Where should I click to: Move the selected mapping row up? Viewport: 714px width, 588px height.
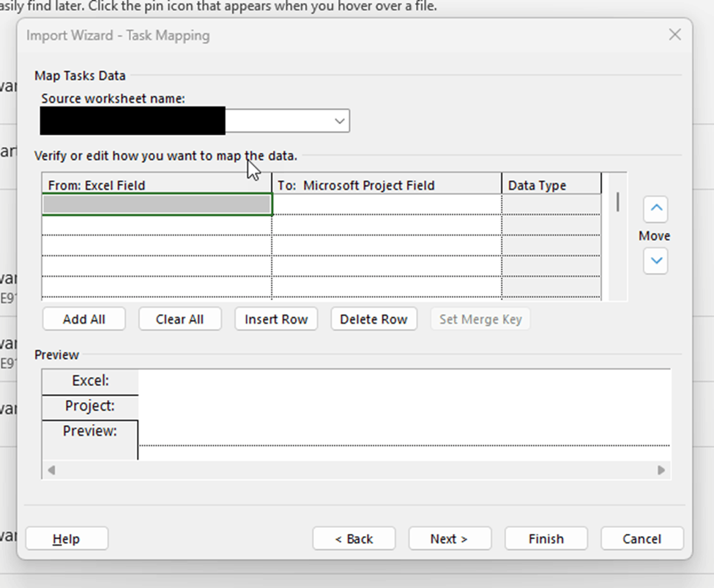pos(655,209)
